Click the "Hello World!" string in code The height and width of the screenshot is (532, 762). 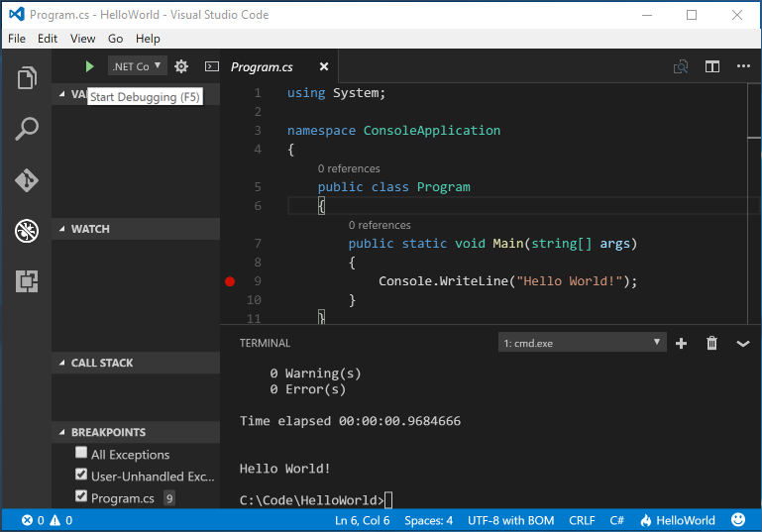coord(570,280)
